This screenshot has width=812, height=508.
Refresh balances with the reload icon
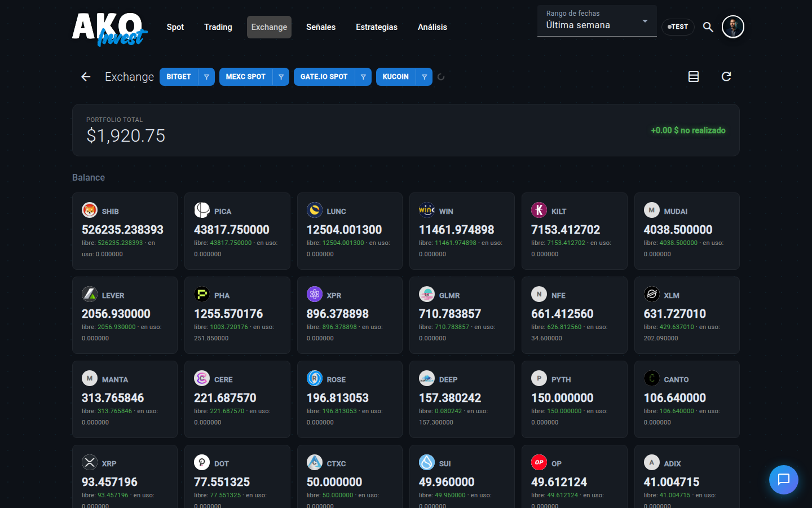point(726,77)
